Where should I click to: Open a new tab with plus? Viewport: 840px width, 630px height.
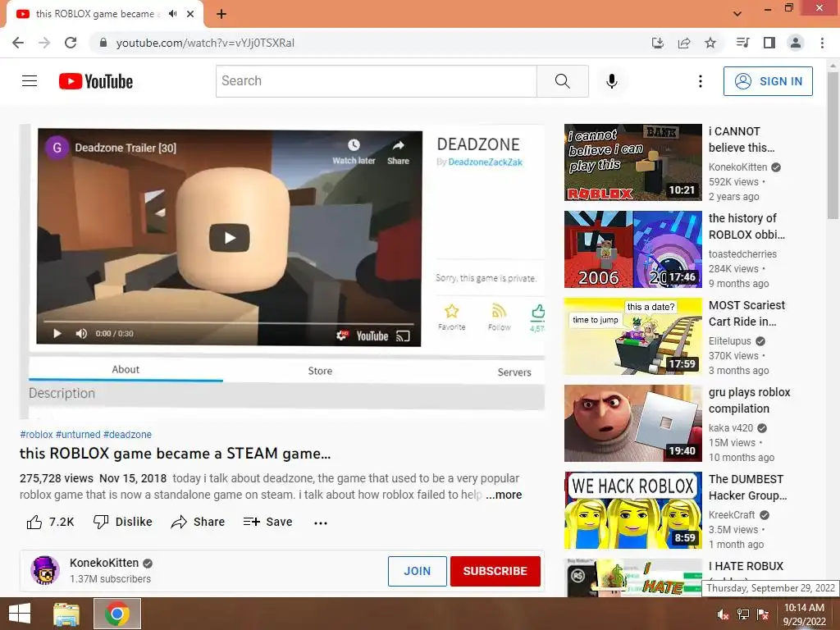click(221, 14)
